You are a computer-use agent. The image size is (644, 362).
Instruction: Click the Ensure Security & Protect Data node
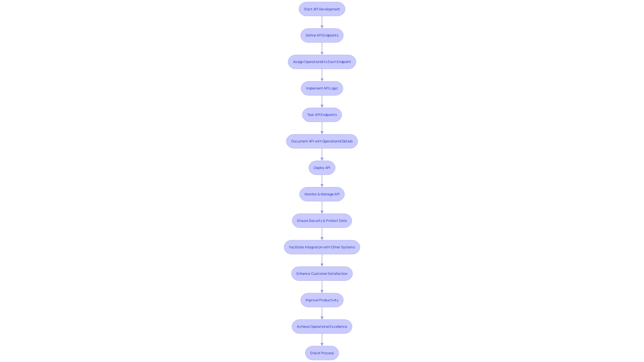tap(322, 221)
